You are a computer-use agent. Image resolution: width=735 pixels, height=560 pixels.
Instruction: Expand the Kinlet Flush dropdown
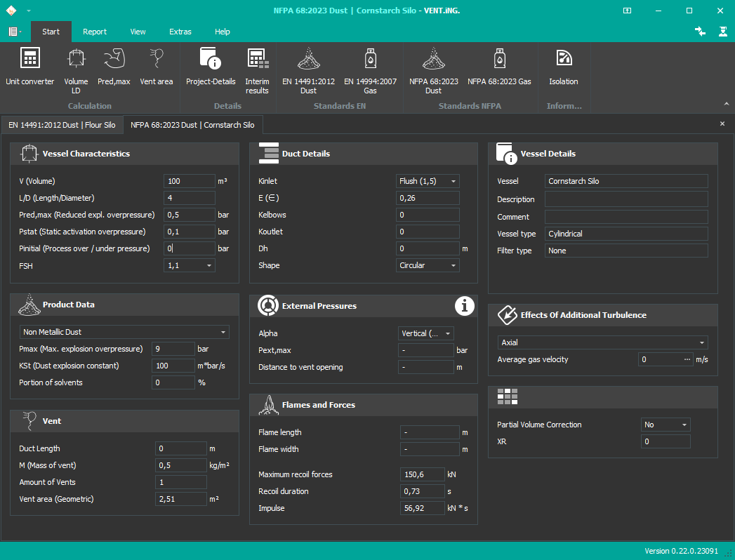coord(453,181)
